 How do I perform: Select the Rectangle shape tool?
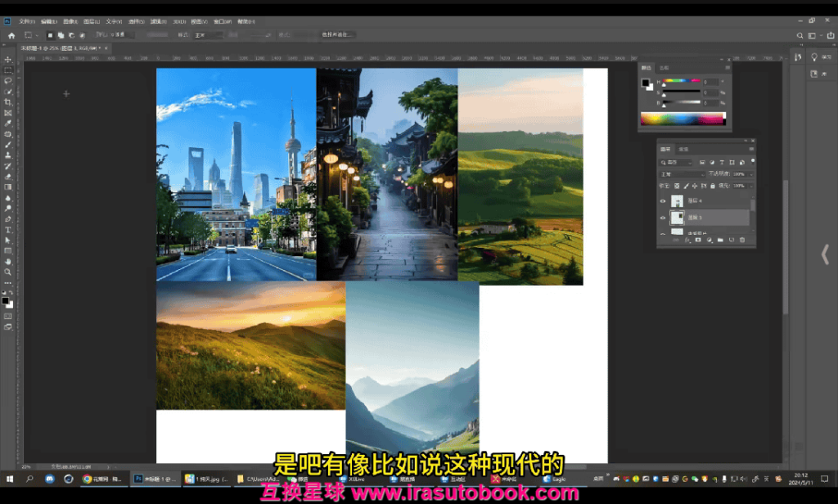click(x=8, y=251)
